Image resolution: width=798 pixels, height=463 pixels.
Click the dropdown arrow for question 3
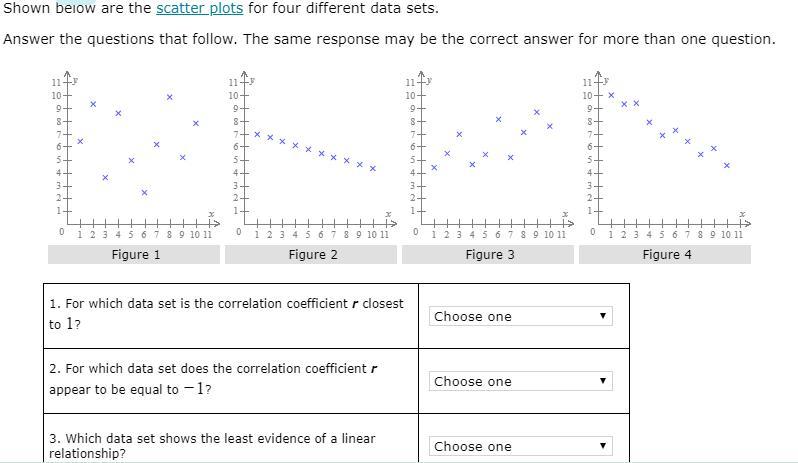(602, 446)
